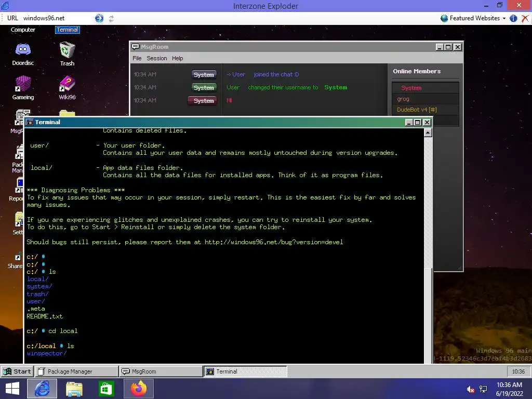532x399 pixels.
Task: Open the Help menu in MsgRoom
Action: click(178, 58)
